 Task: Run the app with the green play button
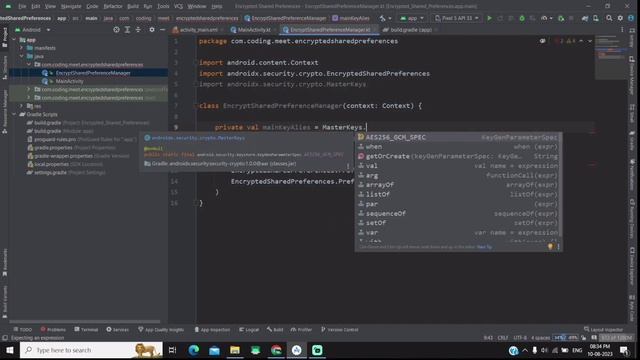489,18
